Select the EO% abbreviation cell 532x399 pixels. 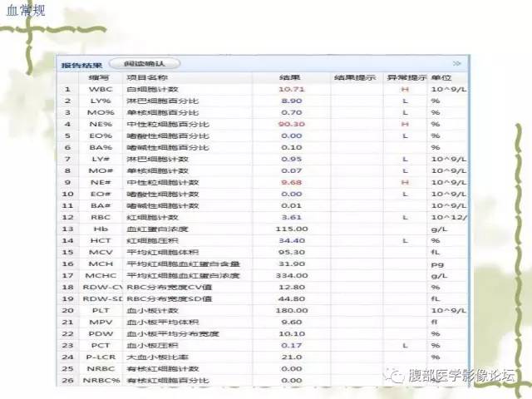click(x=101, y=136)
